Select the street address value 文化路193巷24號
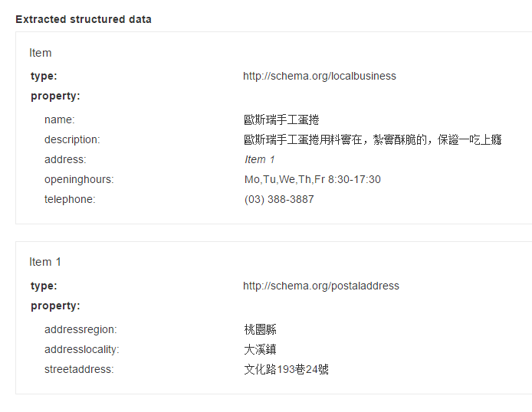 [x=286, y=369]
